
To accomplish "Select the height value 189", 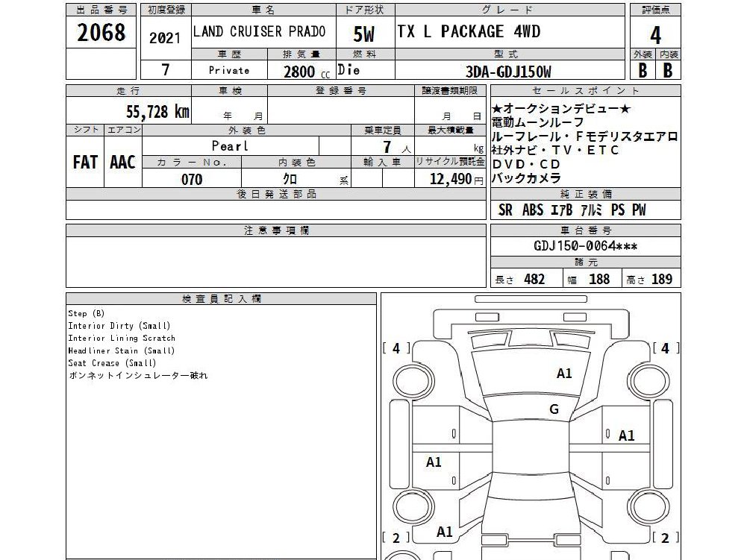I will coord(662,279).
